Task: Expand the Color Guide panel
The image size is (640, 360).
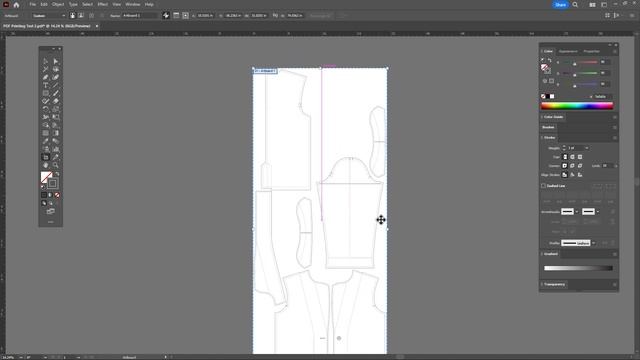Action: [x=553, y=117]
